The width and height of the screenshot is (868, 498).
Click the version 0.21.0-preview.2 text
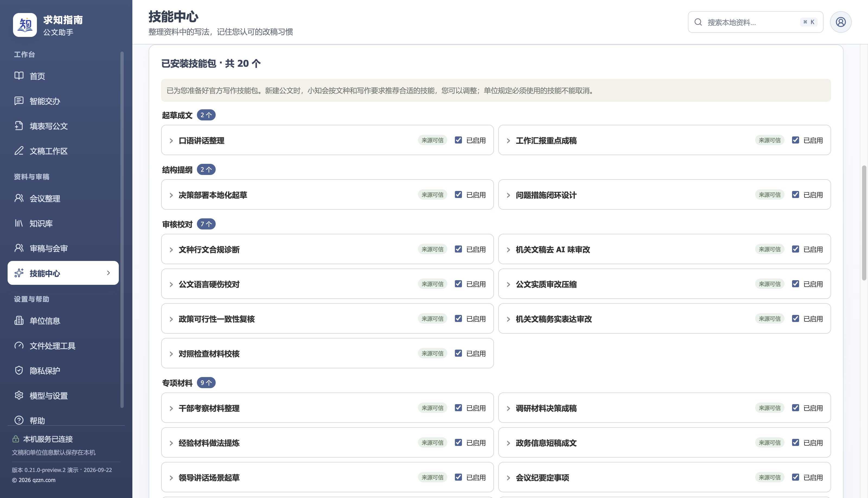point(62,470)
